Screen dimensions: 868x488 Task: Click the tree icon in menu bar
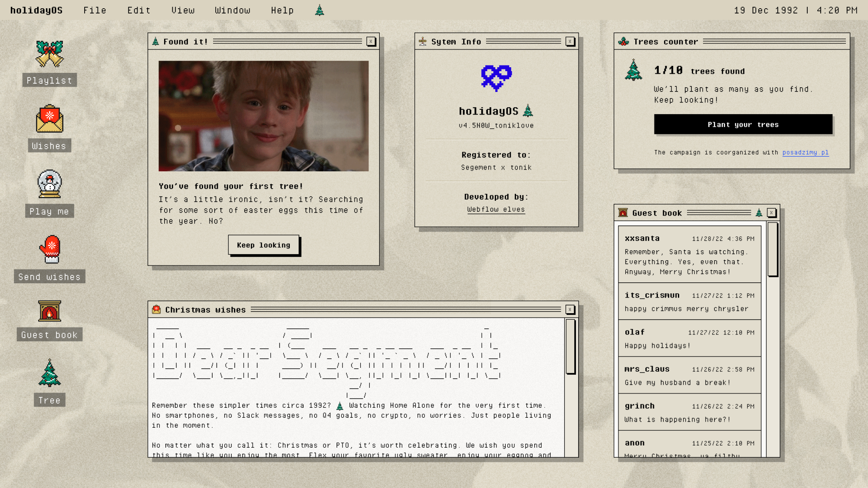pyautogui.click(x=319, y=10)
